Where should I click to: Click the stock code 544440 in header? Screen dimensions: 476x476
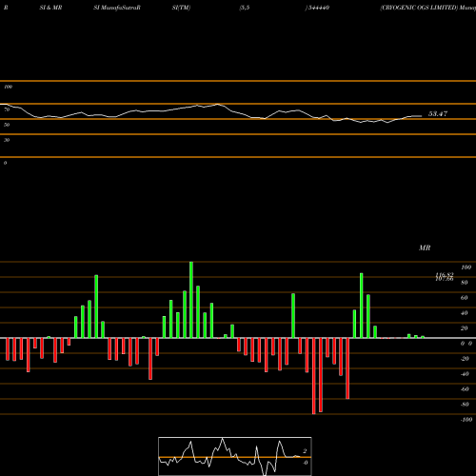point(318,8)
